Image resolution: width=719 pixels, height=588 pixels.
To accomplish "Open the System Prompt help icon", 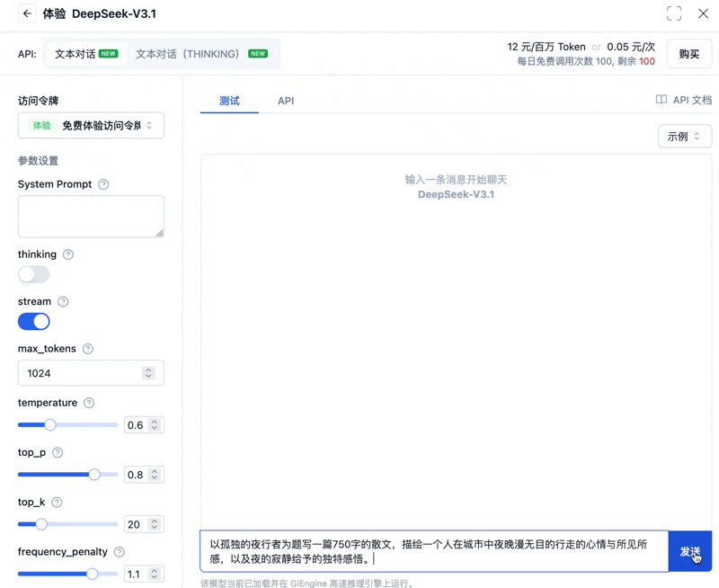I will tap(105, 183).
